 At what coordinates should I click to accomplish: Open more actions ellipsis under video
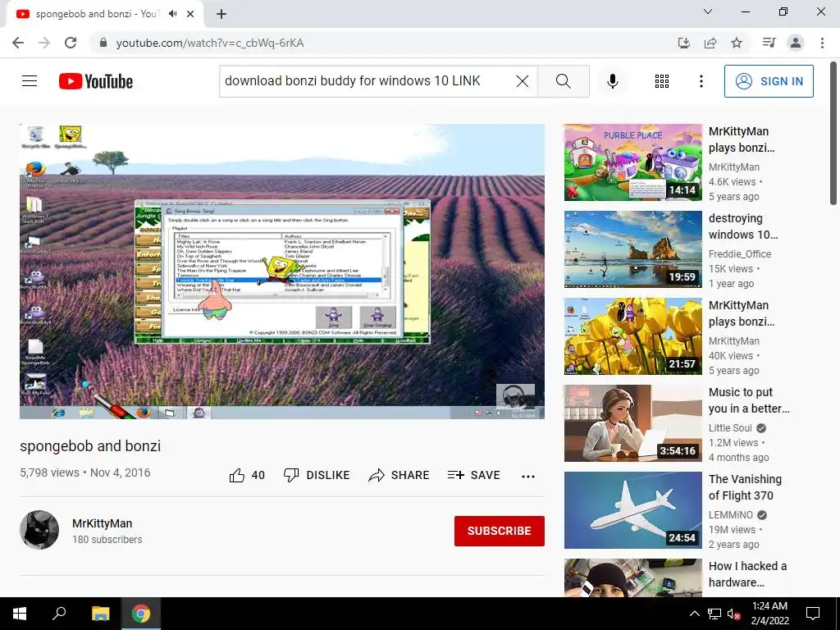point(528,477)
